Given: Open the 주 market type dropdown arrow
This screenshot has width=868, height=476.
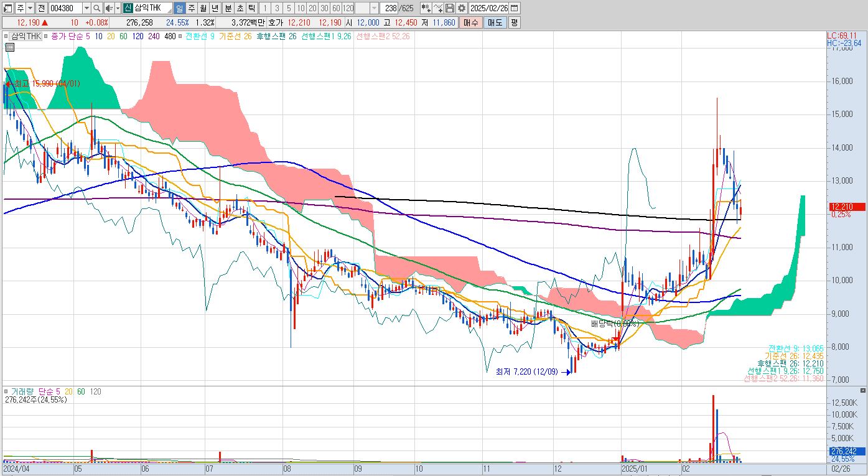Looking at the screenshot, I should (30, 8).
